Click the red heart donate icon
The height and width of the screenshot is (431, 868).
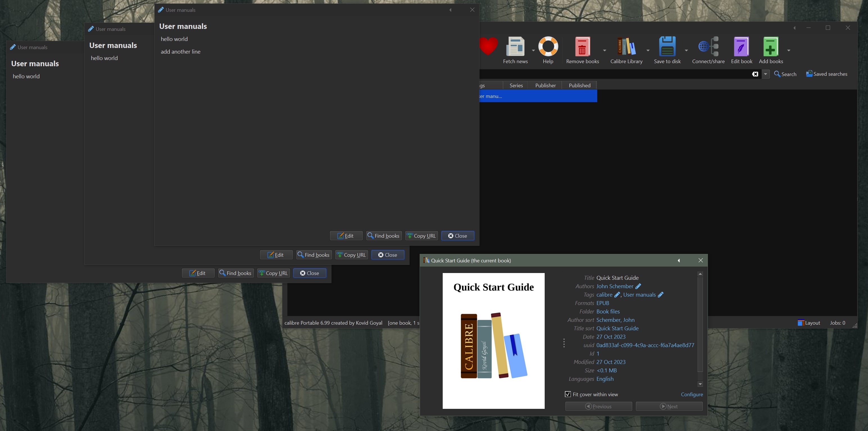pos(488,46)
